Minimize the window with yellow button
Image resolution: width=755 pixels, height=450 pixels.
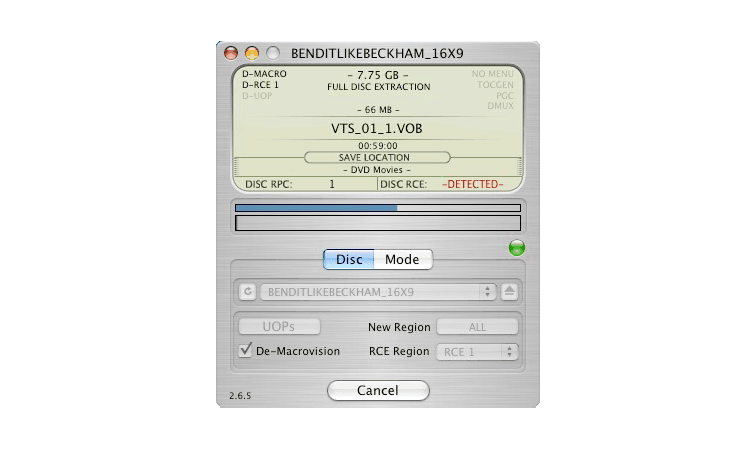252,53
